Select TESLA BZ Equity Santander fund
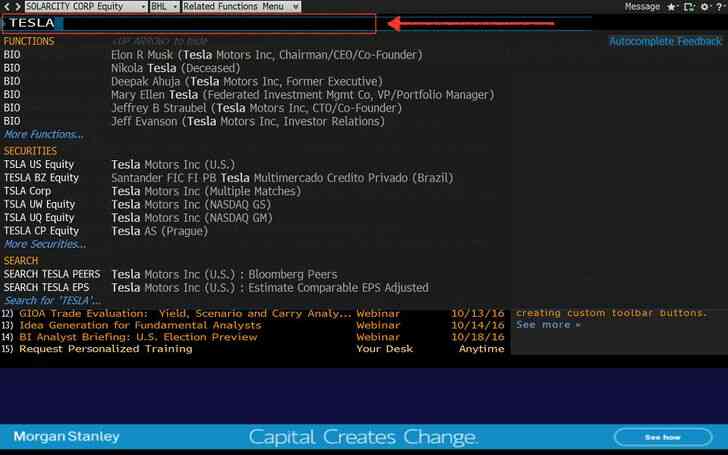This screenshot has width=728, height=455. (228, 178)
